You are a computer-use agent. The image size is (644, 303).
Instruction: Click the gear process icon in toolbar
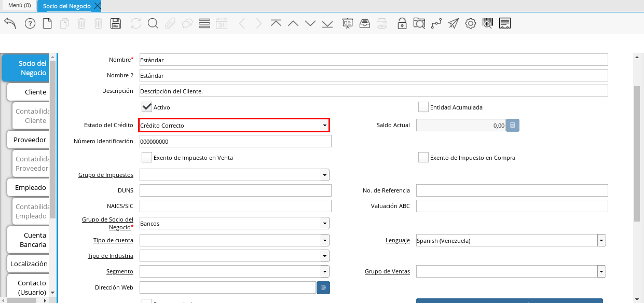(470, 23)
